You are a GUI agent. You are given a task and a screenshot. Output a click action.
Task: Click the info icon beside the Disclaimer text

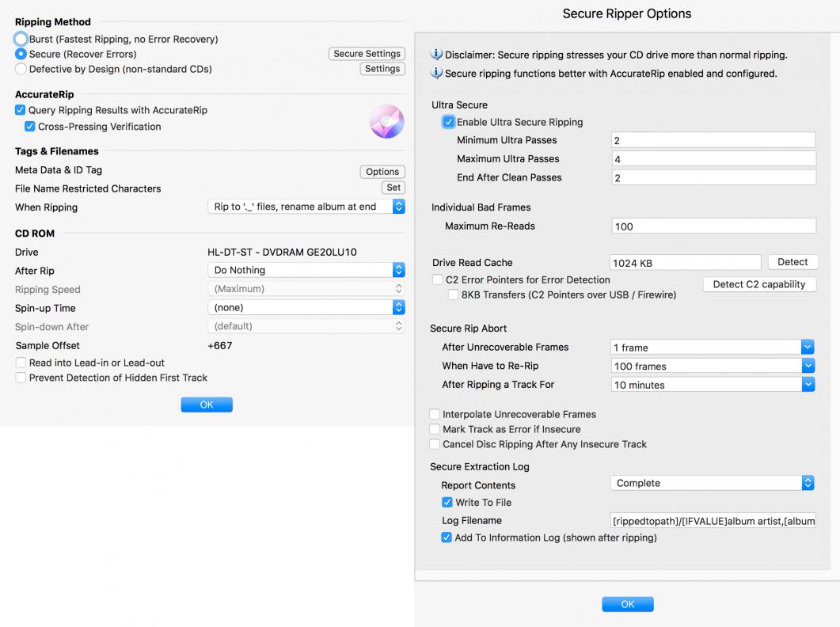pyautogui.click(x=436, y=55)
